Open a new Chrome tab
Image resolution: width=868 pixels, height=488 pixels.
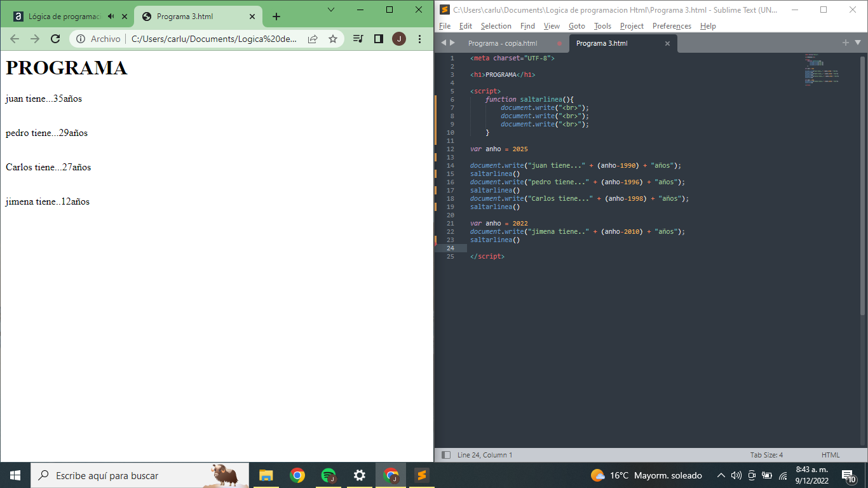pyautogui.click(x=276, y=17)
